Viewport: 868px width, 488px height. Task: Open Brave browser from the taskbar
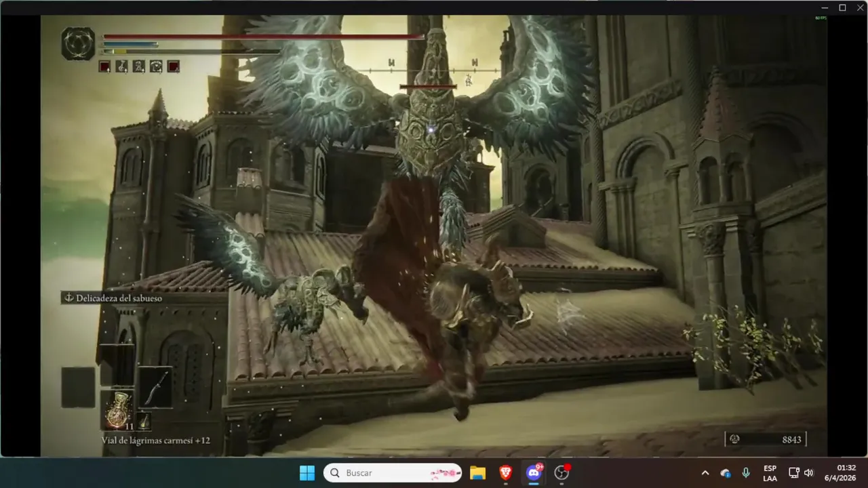tap(506, 473)
